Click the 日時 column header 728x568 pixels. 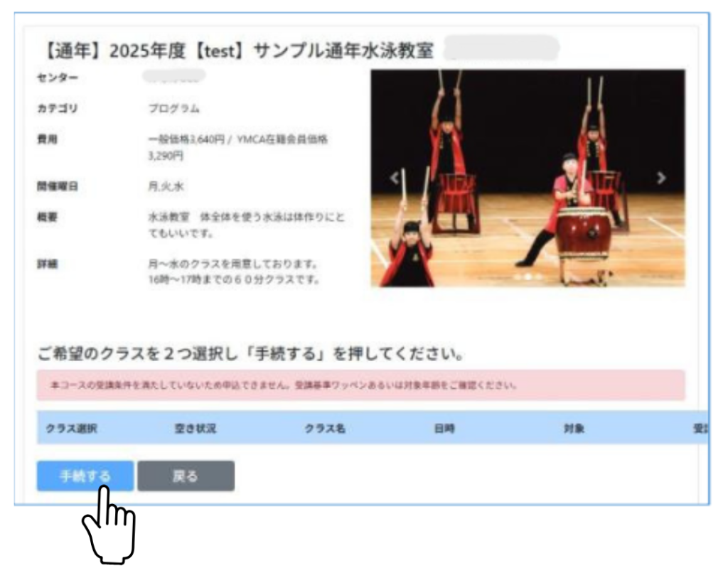click(444, 428)
